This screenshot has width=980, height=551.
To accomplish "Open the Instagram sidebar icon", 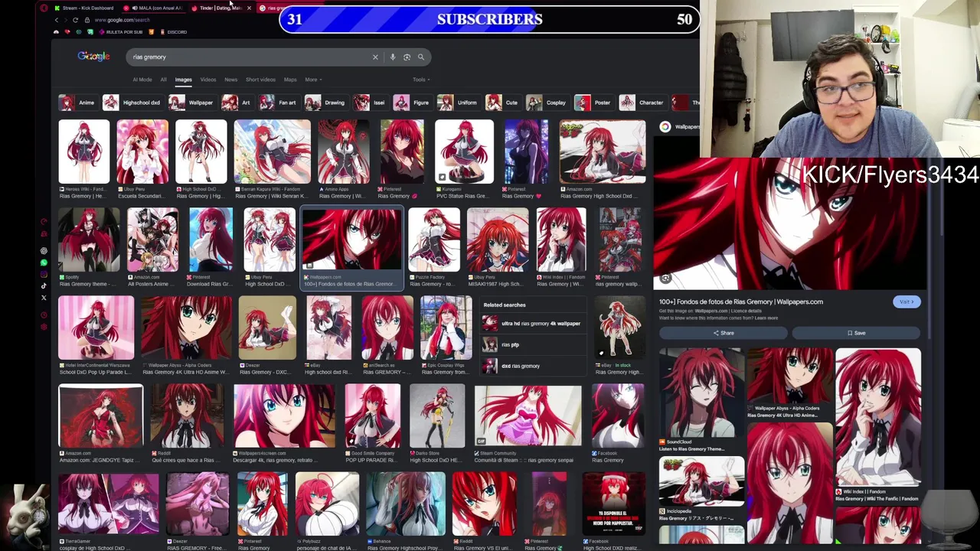I will pos(44,274).
